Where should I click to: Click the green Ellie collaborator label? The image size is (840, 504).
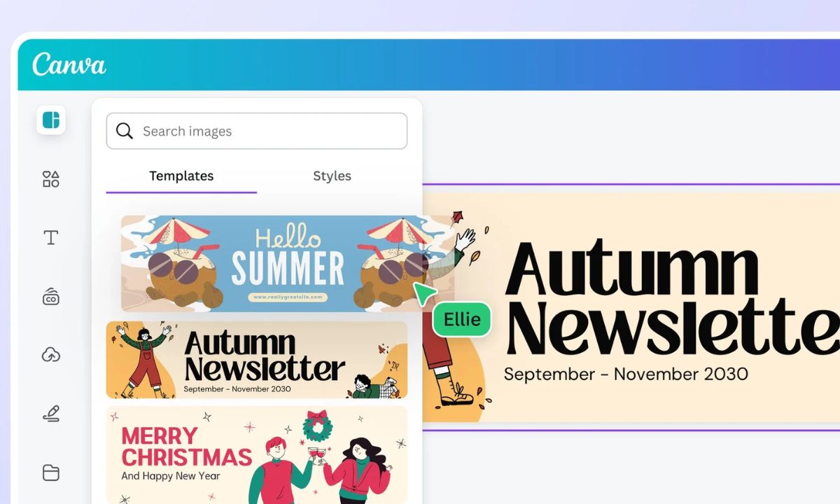(462, 321)
